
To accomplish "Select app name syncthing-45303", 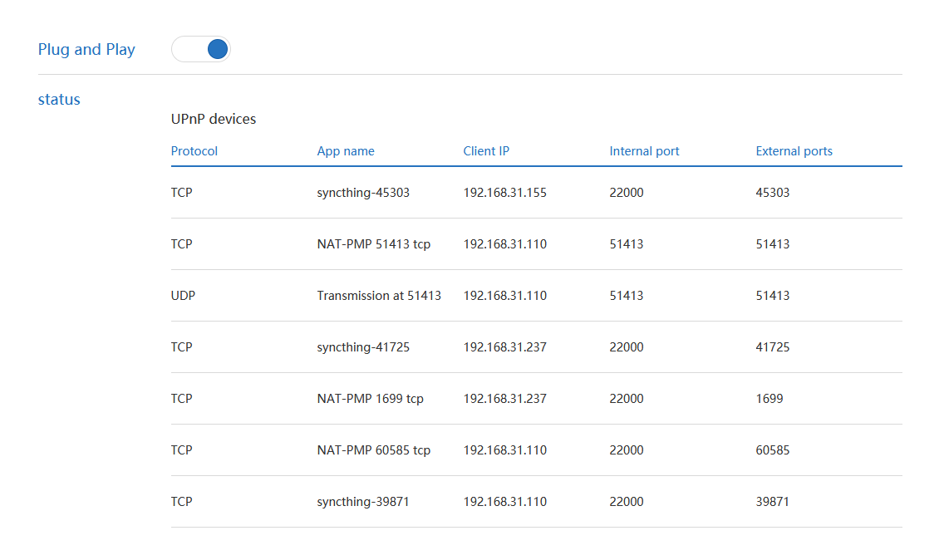I will click(363, 193).
